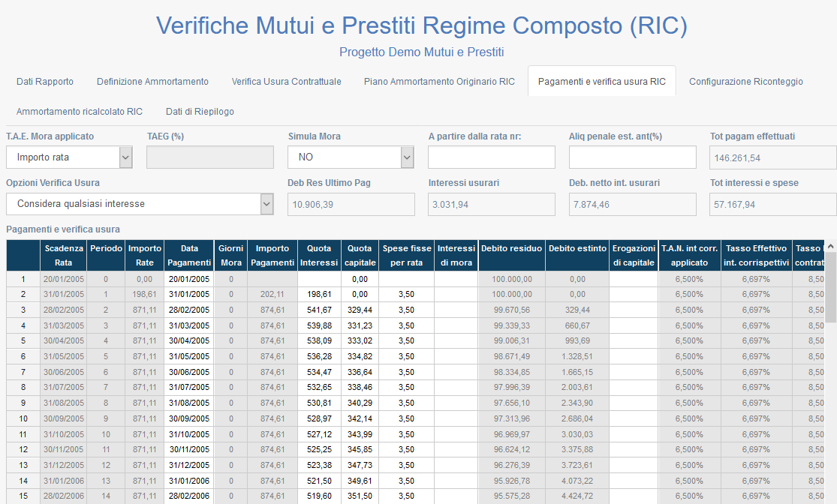
Task: Click the Quota Interessi column header
Action: point(319,256)
